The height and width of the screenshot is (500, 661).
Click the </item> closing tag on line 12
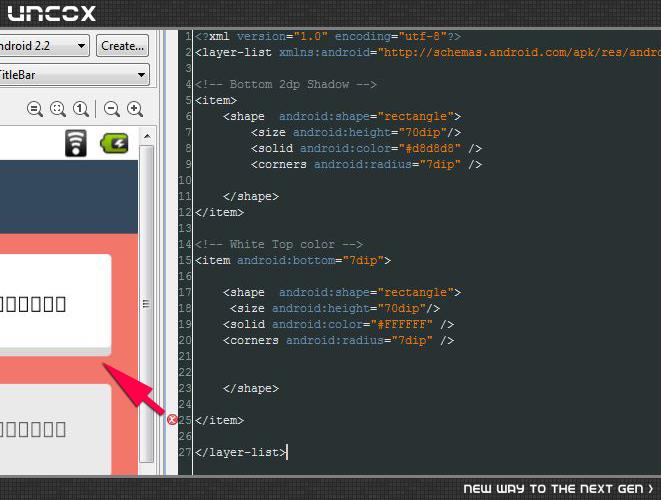coord(220,212)
